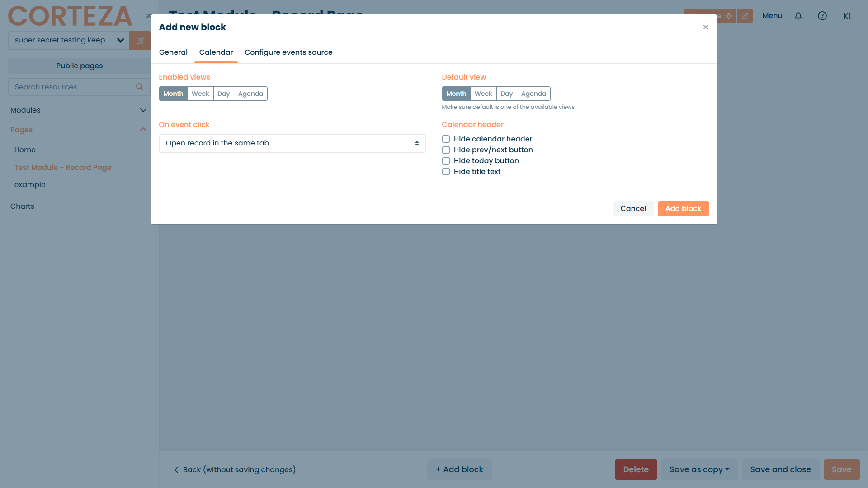Set Default view to Week
The height and width of the screenshot is (488, 868).
tap(483, 94)
